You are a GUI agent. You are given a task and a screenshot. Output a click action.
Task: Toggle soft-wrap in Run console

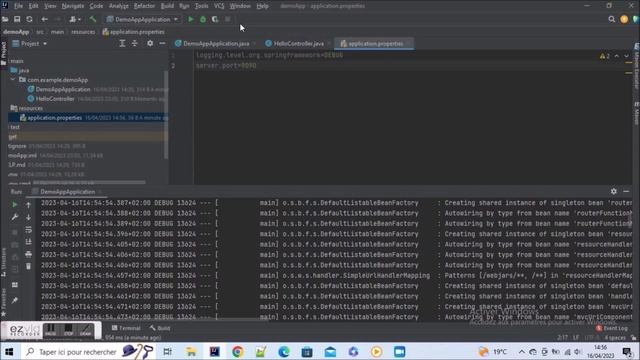coord(29,230)
